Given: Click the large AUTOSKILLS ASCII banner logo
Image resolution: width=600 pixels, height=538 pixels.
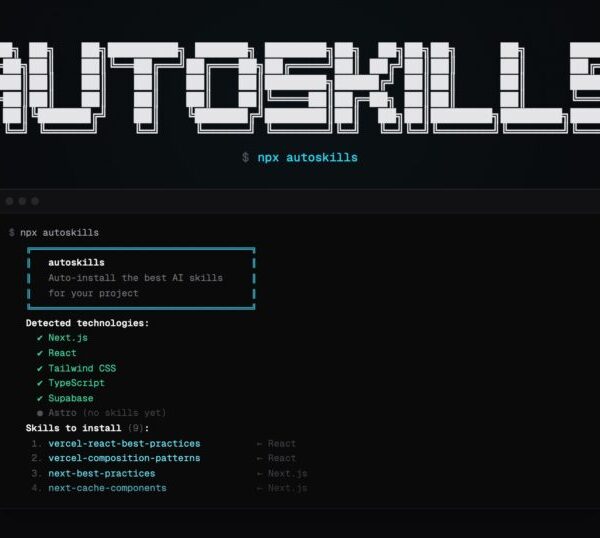Looking at the screenshot, I should pyautogui.click(x=300, y=88).
